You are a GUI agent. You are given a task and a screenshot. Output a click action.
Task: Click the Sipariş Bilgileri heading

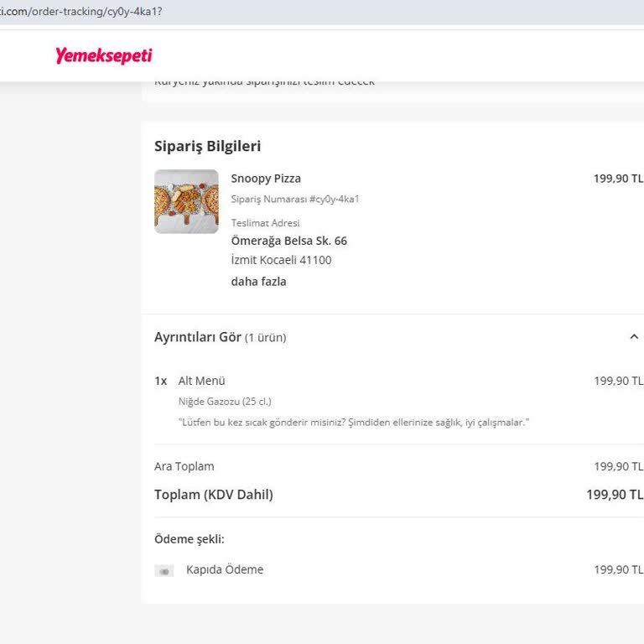click(207, 146)
